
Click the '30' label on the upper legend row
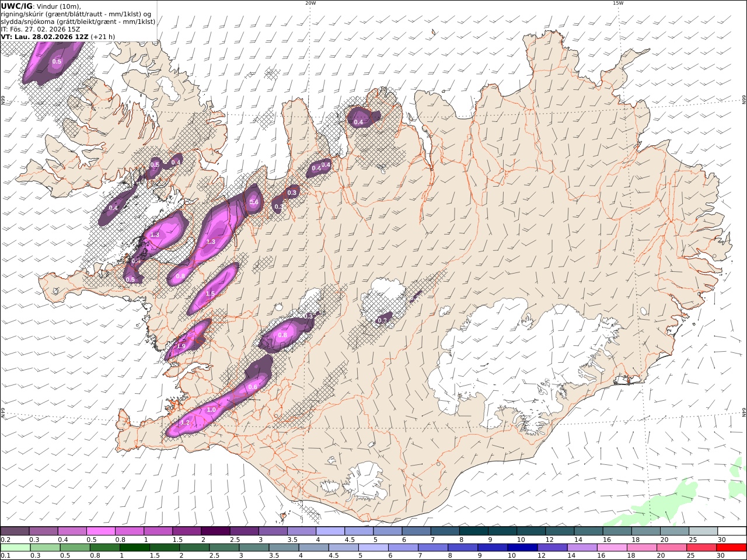coord(721,540)
